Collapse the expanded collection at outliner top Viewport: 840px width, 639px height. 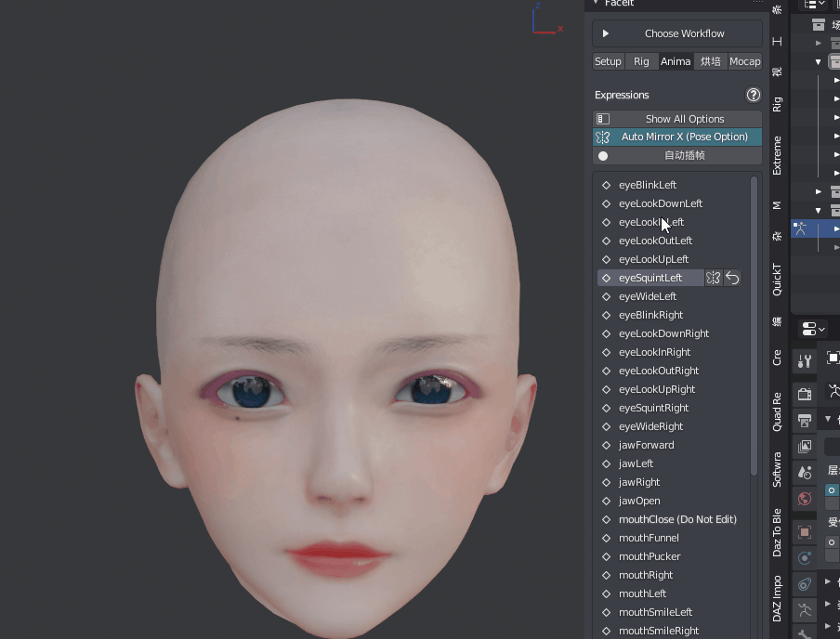(818, 61)
